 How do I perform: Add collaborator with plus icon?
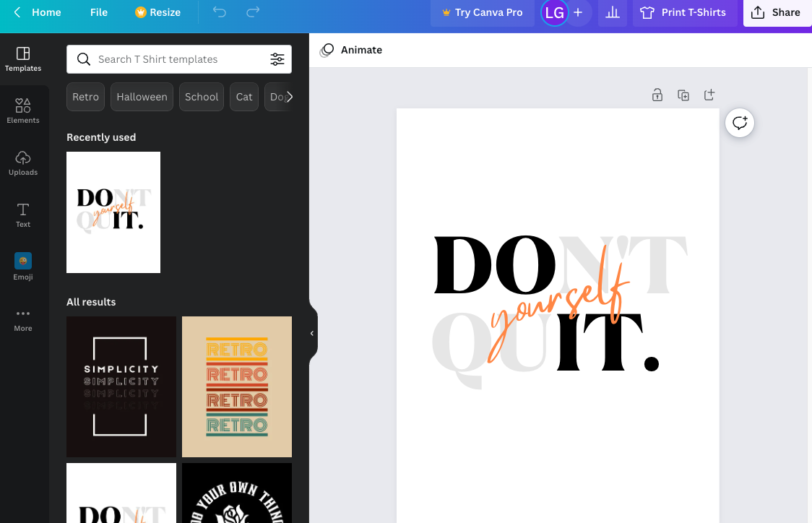[579, 12]
